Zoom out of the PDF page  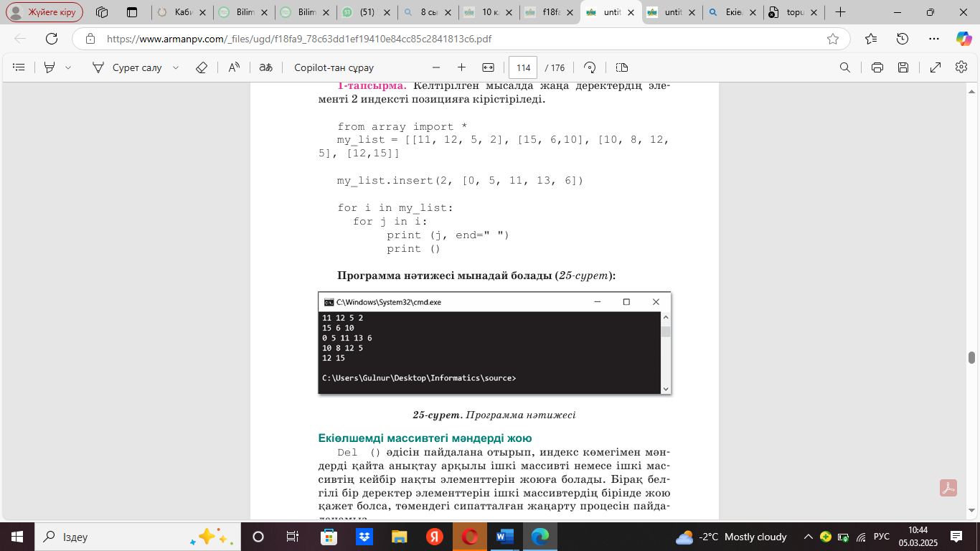[x=435, y=67]
